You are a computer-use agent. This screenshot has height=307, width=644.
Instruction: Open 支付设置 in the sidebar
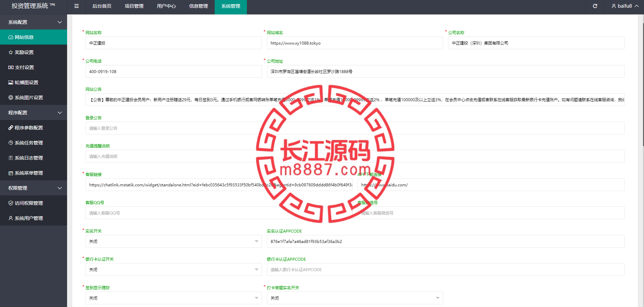click(x=34, y=67)
